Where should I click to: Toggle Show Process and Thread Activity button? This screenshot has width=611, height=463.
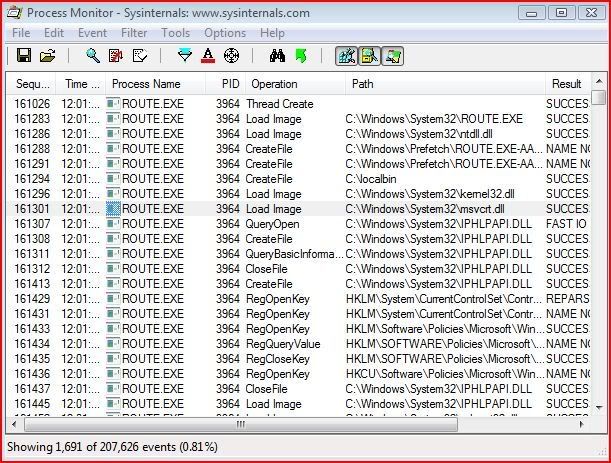pos(392,56)
